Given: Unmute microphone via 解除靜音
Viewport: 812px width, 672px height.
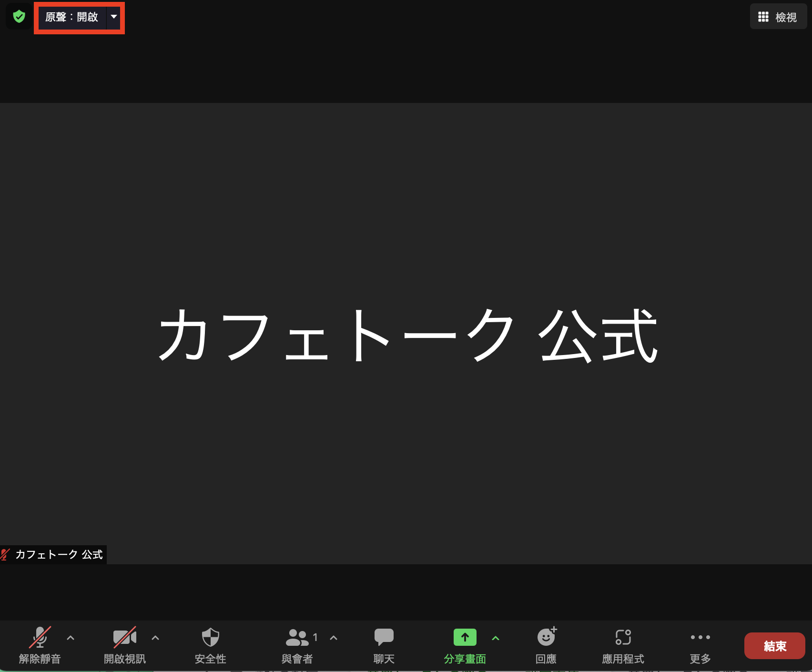Looking at the screenshot, I should tap(40, 646).
